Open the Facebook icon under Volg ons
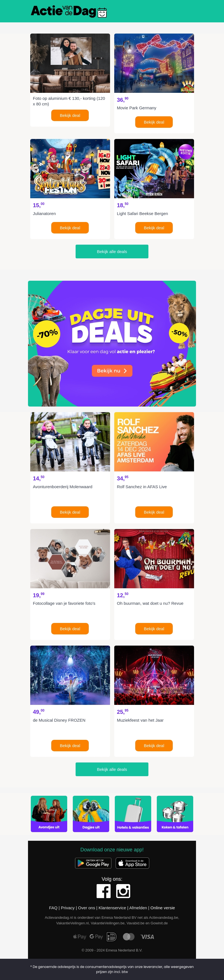This screenshot has width=224, height=980. [x=104, y=891]
